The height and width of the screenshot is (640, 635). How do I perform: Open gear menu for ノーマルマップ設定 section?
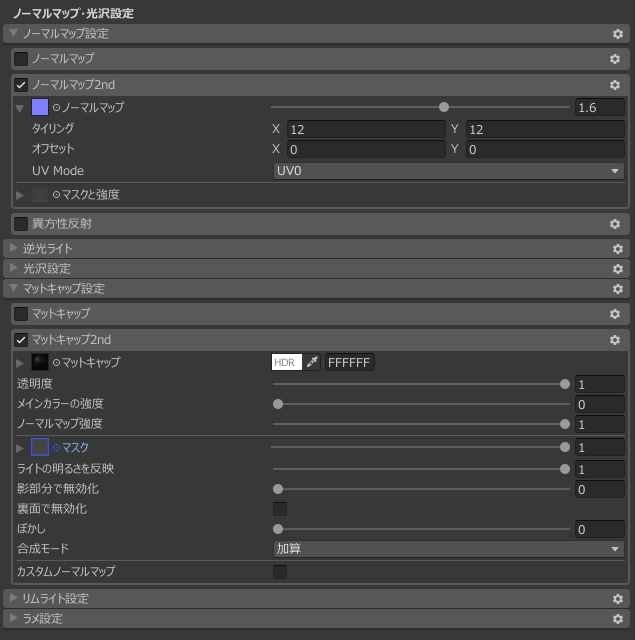[x=617, y=34]
